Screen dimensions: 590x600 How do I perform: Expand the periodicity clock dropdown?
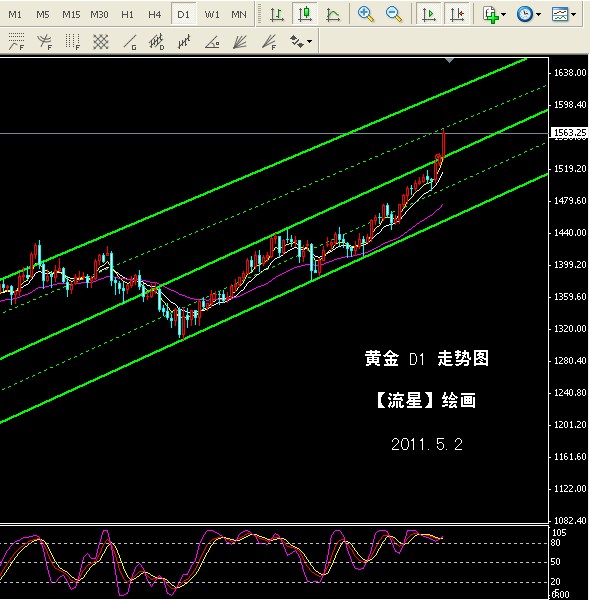[539, 15]
